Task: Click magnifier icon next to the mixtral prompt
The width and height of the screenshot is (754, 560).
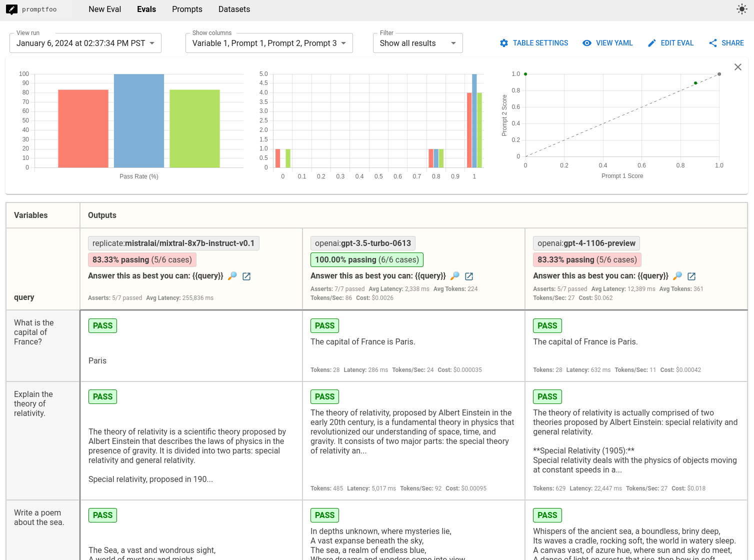Action: [x=232, y=276]
